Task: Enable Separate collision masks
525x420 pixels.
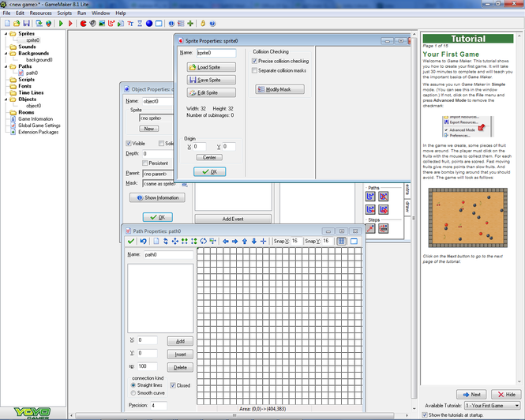Action: [x=254, y=70]
